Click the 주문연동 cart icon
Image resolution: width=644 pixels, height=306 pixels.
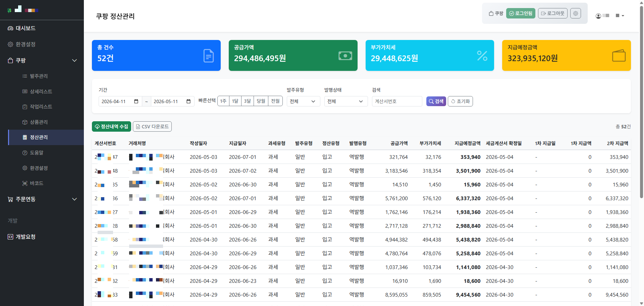pyautogui.click(x=10, y=199)
